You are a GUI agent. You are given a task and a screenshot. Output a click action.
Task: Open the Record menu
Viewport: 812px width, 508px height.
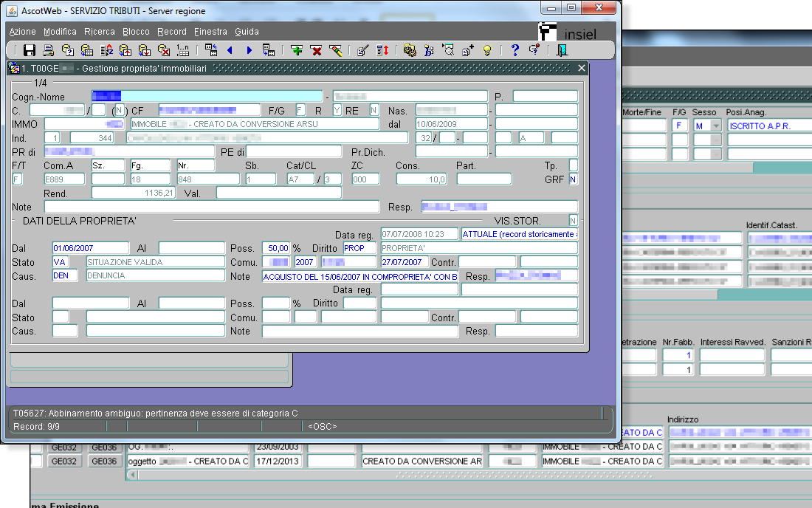(172, 32)
